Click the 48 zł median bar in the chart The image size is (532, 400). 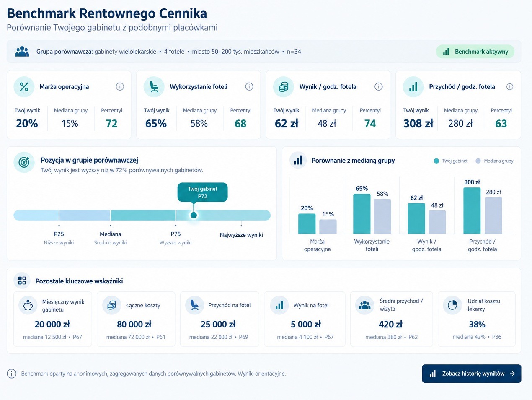click(x=437, y=222)
